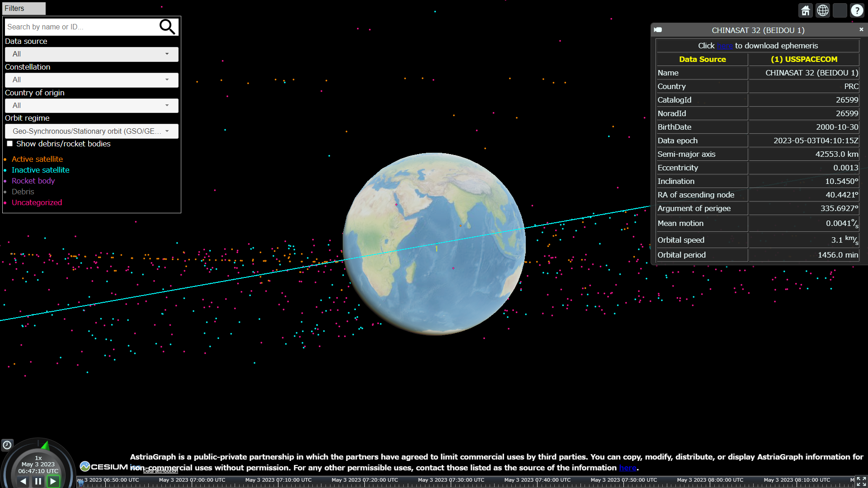Screen dimensions: 868x488
Task: Open the navigation help question-mark button
Action: pos(857,10)
